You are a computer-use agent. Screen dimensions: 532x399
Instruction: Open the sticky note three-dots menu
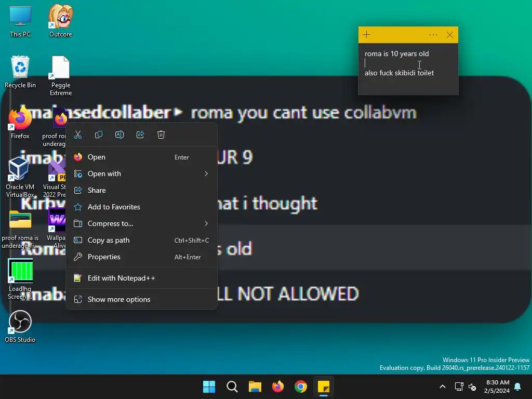(433, 35)
